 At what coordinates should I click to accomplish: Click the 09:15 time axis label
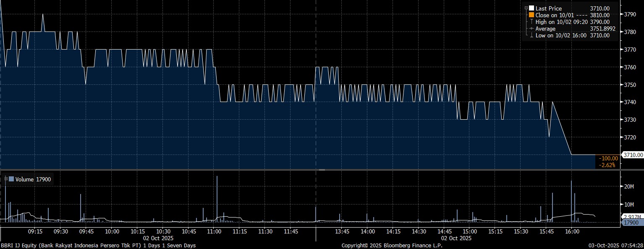35,231
